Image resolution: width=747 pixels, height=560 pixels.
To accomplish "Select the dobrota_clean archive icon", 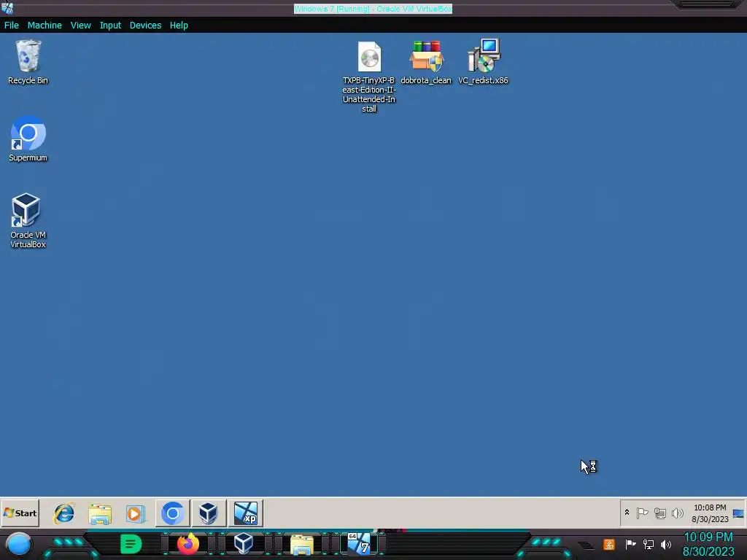I will point(426,63).
